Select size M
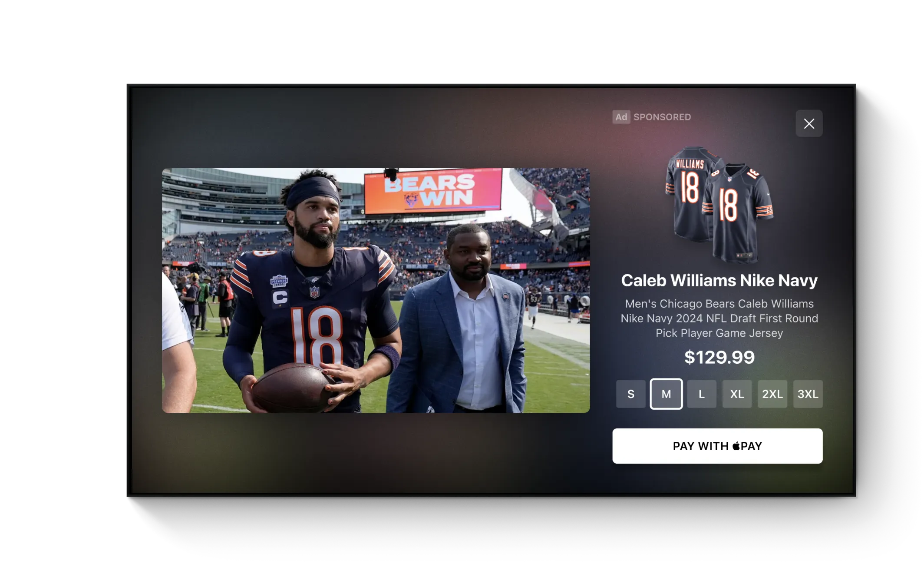 (x=666, y=394)
